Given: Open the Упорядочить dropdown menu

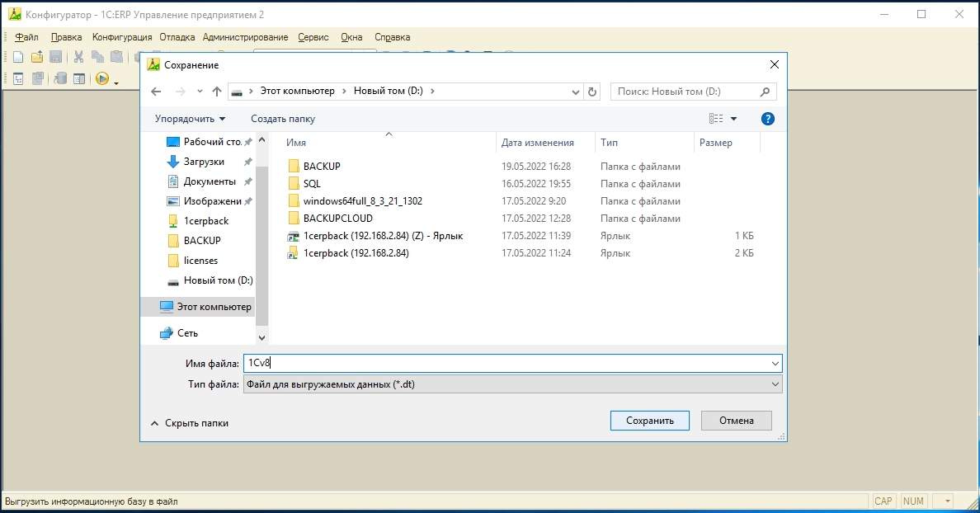Looking at the screenshot, I should (190, 119).
